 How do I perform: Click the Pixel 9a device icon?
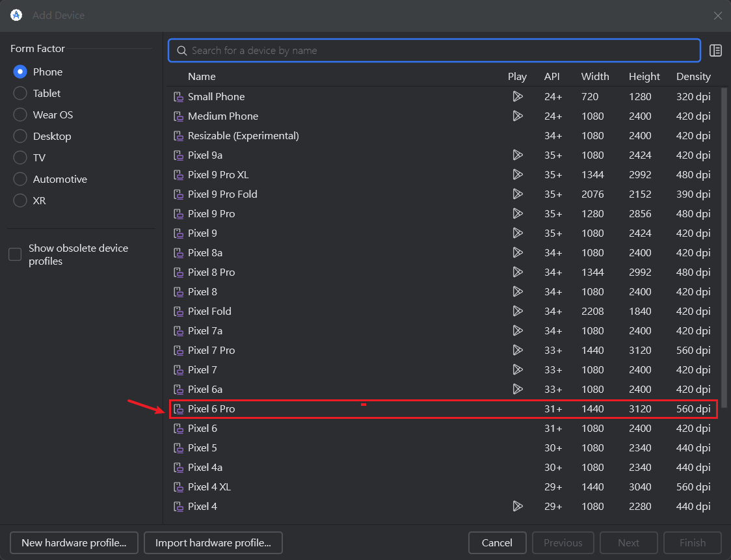click(x=178, y=155)
